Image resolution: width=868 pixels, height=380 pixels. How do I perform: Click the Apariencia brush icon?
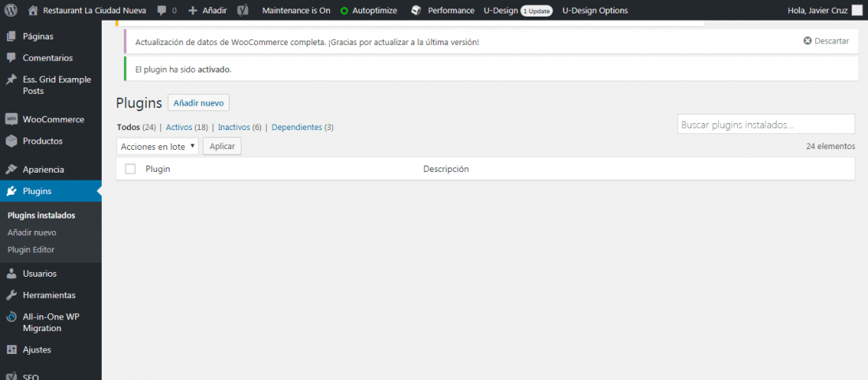11,170
